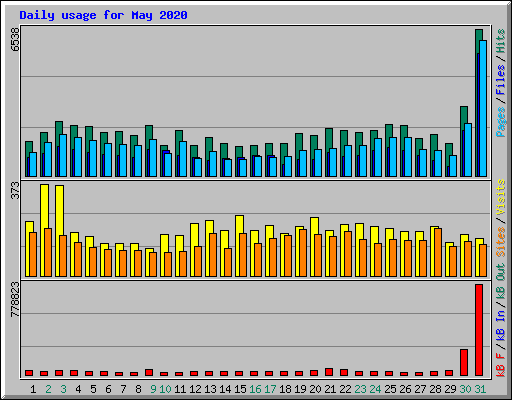Click the 373 visits axis value

pyautogui.click(x=15, y=190)
